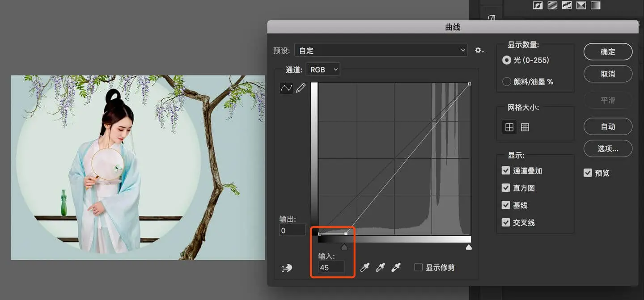Click the Threshold adjustment icon

(x=567, y=5)
